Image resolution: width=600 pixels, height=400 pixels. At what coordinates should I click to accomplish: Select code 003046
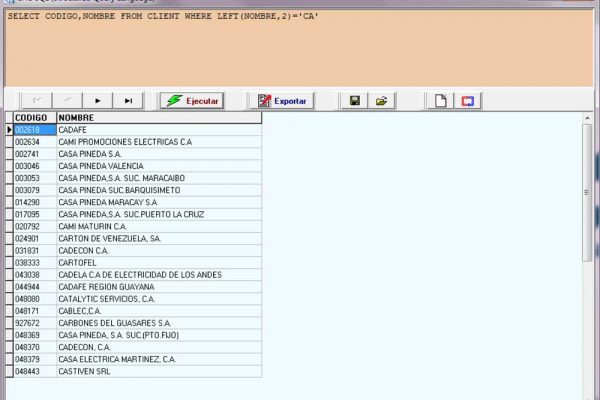[35, 166]
